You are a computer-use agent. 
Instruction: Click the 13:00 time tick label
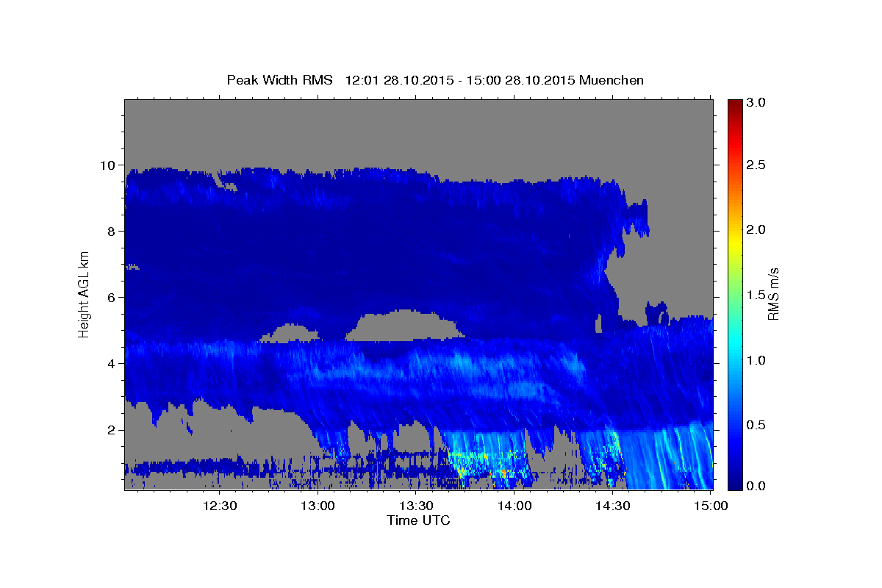coord(318,506)
